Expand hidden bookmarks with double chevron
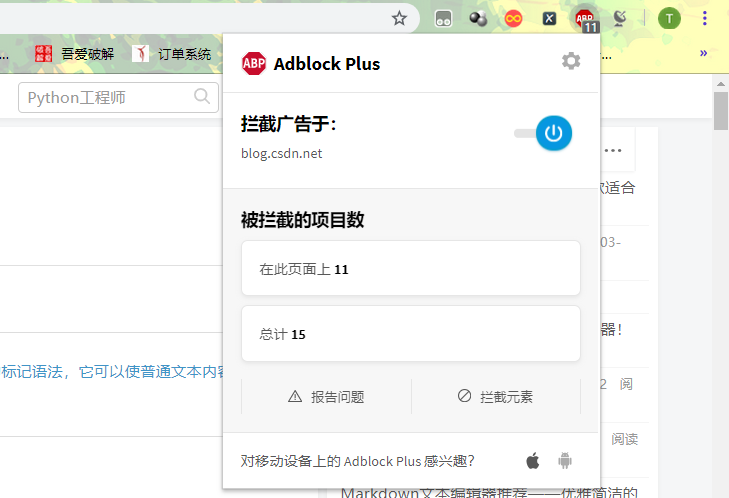 [x=703, y=53]
